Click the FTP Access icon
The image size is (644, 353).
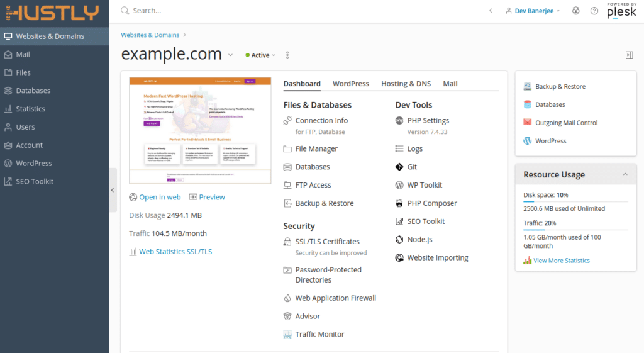coord(287,185)
